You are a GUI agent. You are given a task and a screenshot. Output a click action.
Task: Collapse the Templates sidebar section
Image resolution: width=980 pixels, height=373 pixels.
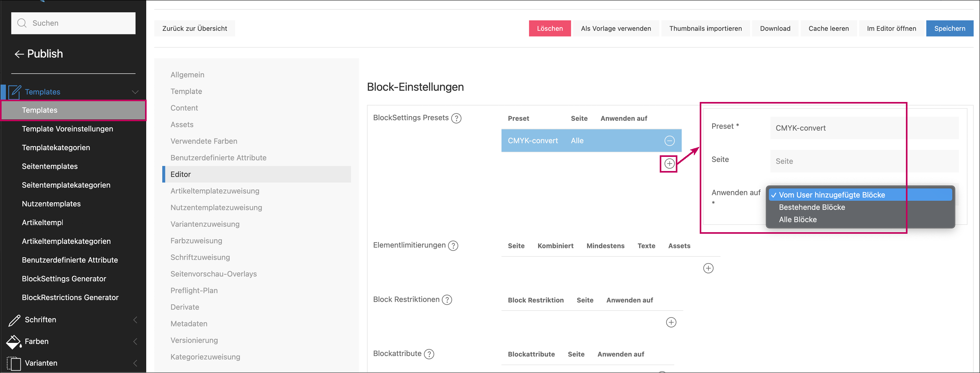[x=135, y=92]
